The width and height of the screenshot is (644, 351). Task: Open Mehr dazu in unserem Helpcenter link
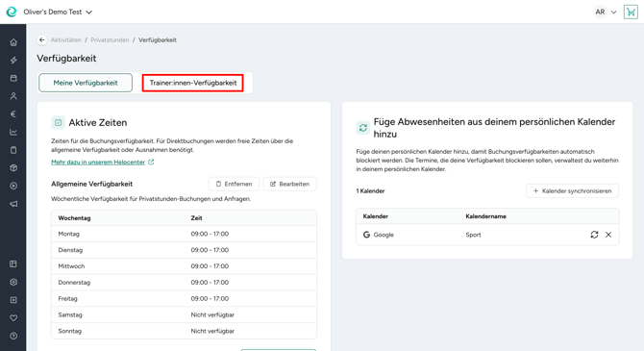(x=98, y=162)
